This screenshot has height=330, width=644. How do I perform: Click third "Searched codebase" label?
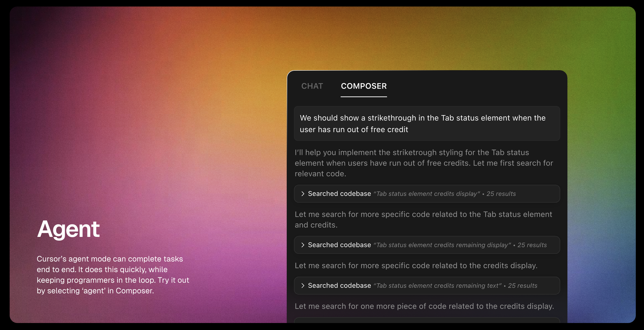(x=339, y=286)
